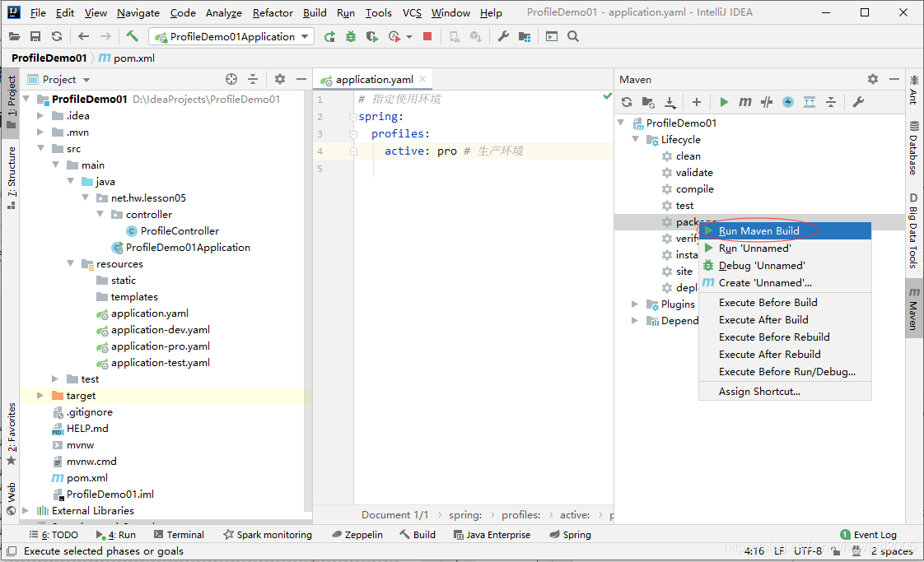Select the clean lifecycle phase
This screenshot has width=924, height=562.
pos(688,156)
